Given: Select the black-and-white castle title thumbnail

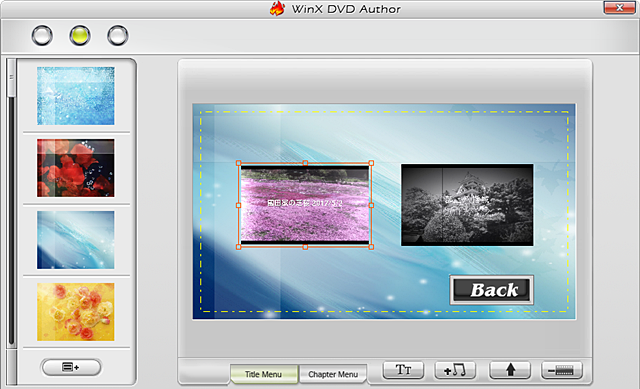Looking at the screenshot, I should pyautogui.click(x=467, y=205).
